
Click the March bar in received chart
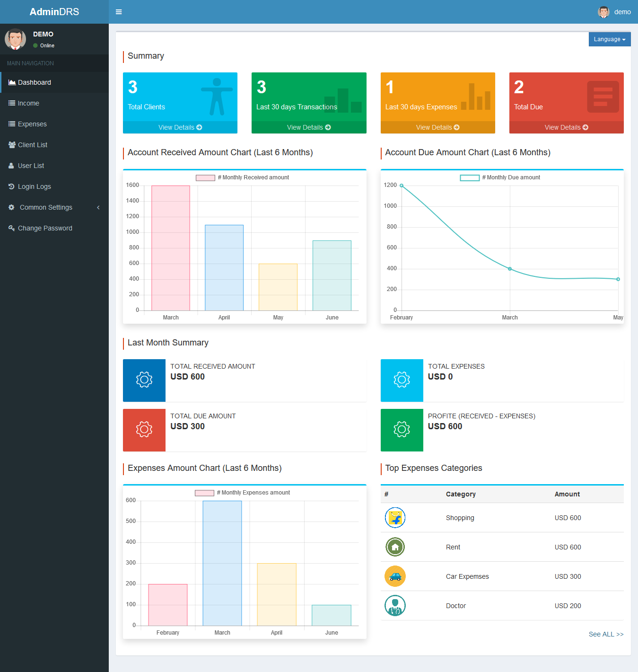(x=171, y=248)
